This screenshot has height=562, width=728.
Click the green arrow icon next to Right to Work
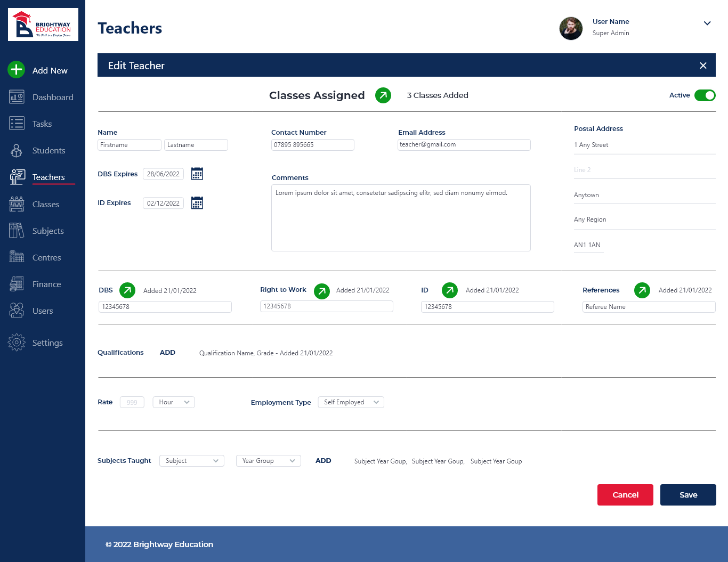(322, 291)
